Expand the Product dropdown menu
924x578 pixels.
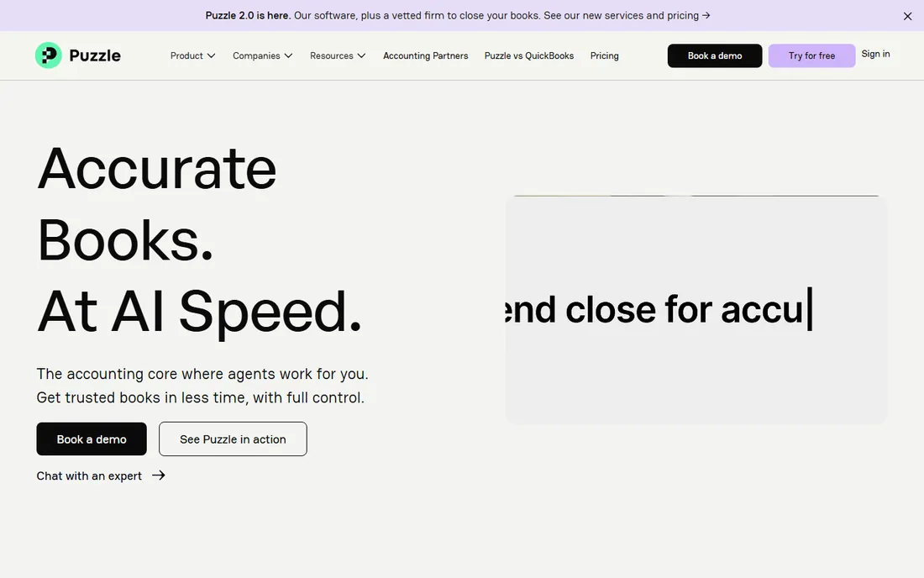[192, 55]
